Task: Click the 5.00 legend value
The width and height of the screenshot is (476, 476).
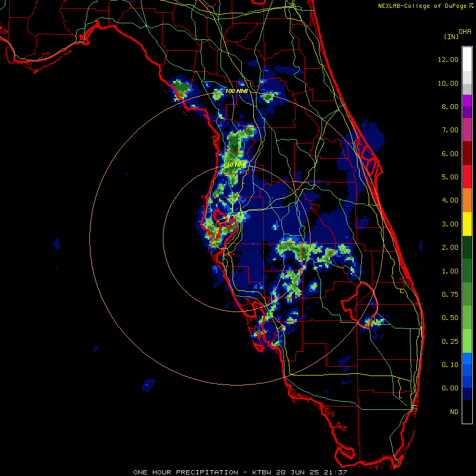Action: pos(450,177)
